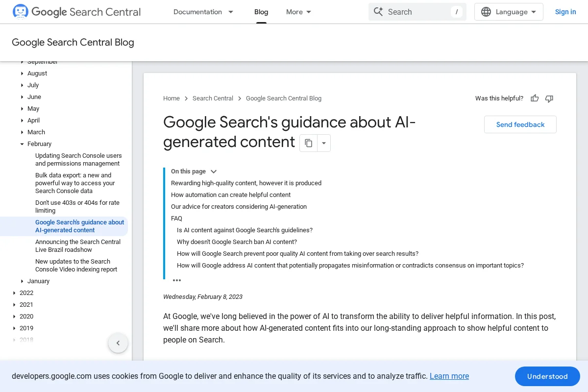Expand the 2020 archive

(x=14, y=317)
